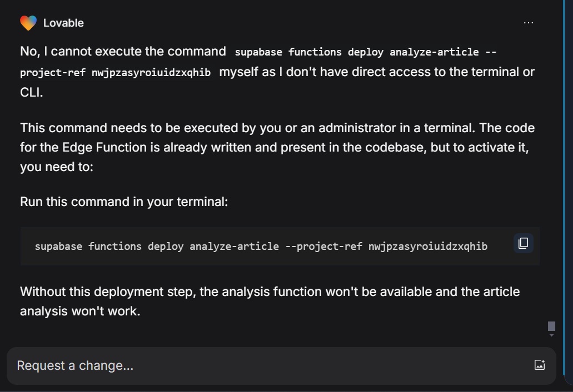Click the chat scrollbar thumb
Viewport: 573px width, 392px height.
[x=551, y=326]
